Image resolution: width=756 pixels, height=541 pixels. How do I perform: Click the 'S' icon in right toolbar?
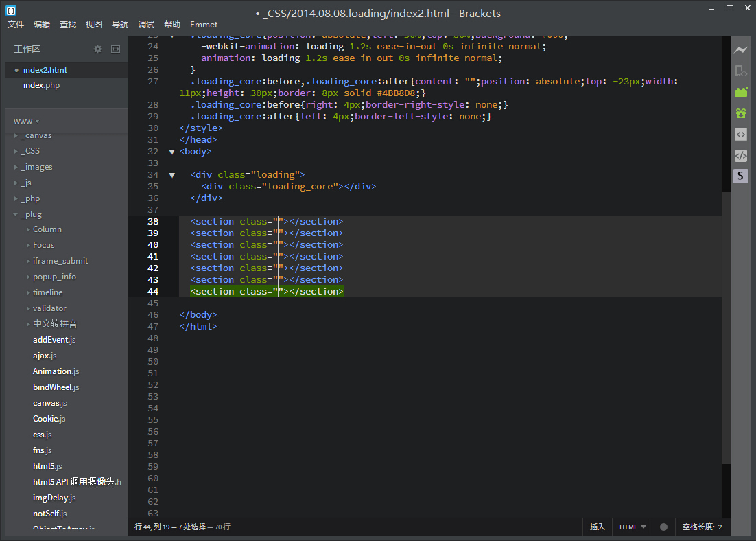click(740, 176)
